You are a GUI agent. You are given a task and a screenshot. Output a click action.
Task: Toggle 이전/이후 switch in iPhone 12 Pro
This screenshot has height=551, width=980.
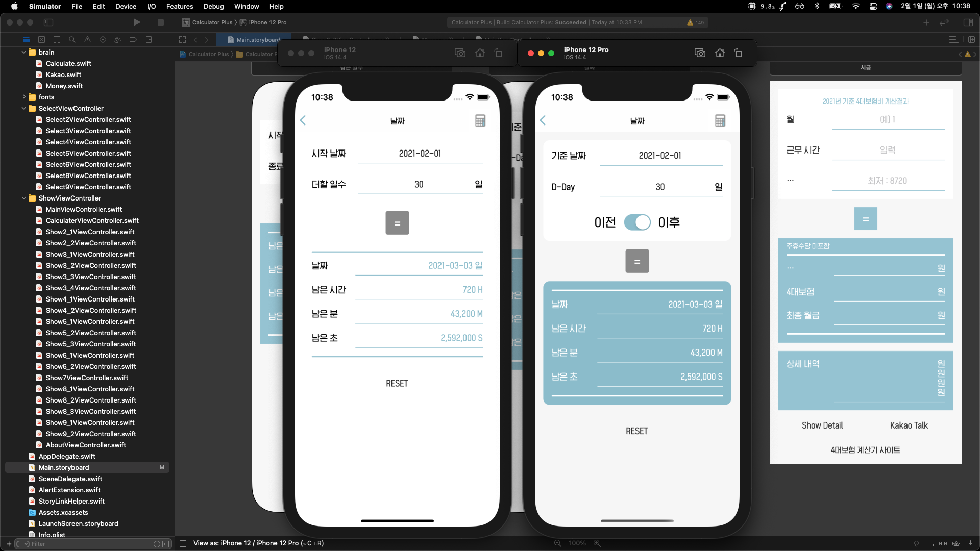(637, 222)
